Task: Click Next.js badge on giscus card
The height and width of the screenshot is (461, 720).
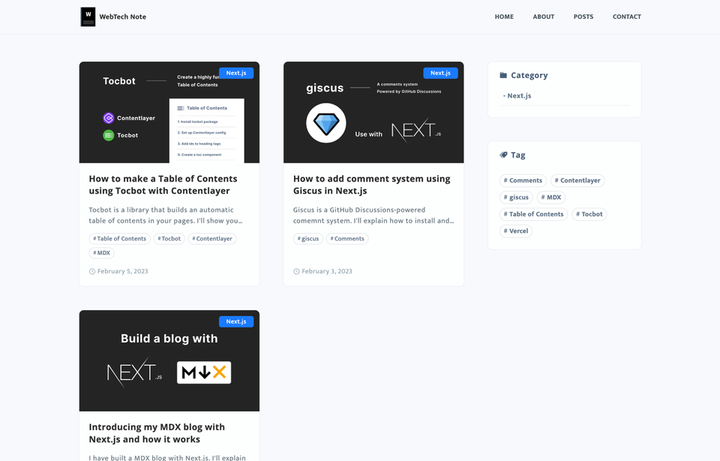Action: coord(440,73)
